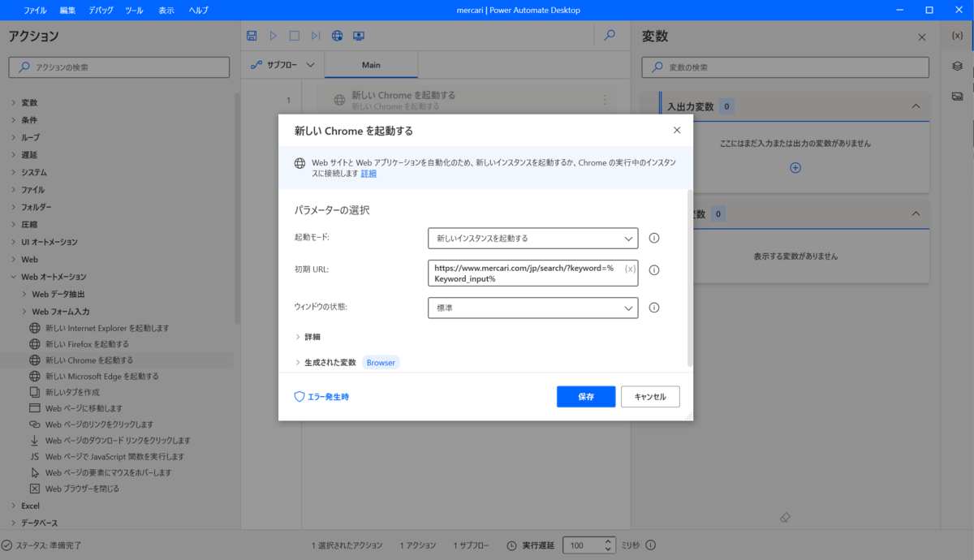Open the 起動モード dropdown
This screenshot has height=560, width=974.
pos(533,239)
